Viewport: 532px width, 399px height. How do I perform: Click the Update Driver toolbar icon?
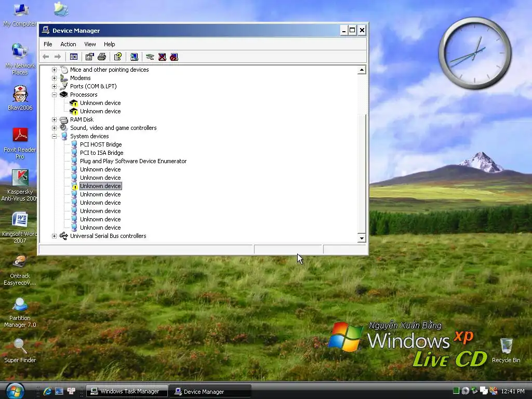coord(150,57)
